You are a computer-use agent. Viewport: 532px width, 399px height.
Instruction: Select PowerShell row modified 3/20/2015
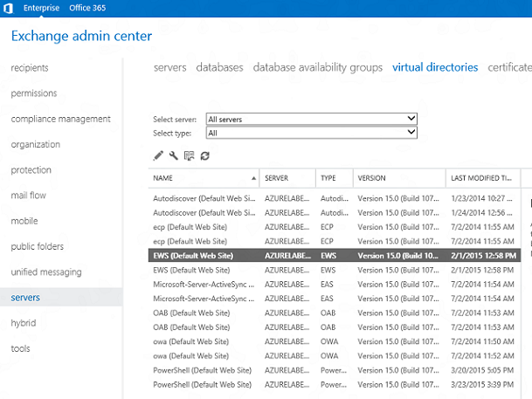(335, 370)
